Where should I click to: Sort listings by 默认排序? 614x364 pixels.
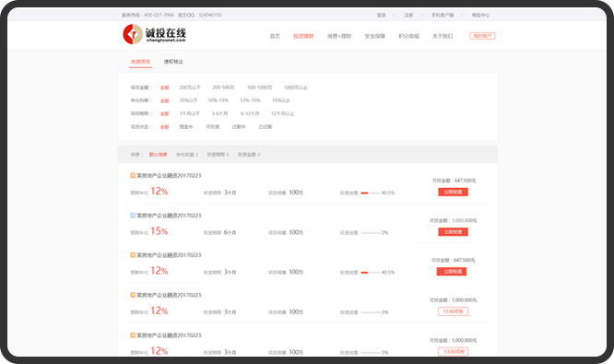(x=158, y=155)
